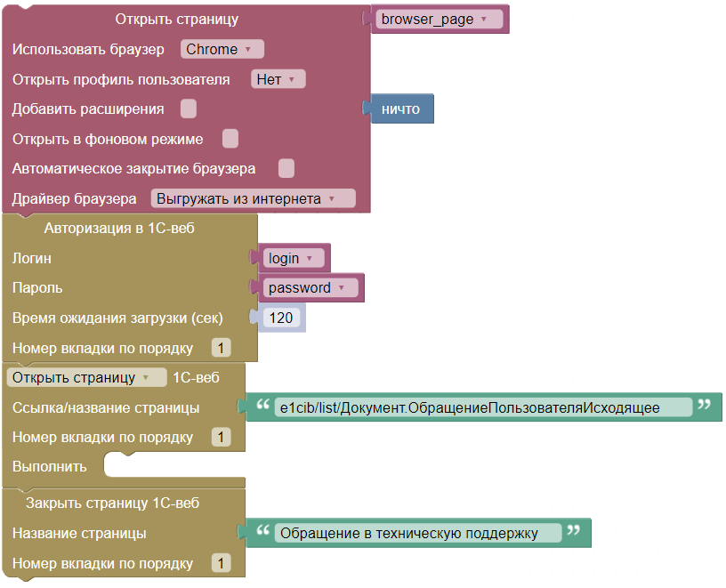
Task: Click the 'Драйвер браузера' label
Action: pos(75,199)
